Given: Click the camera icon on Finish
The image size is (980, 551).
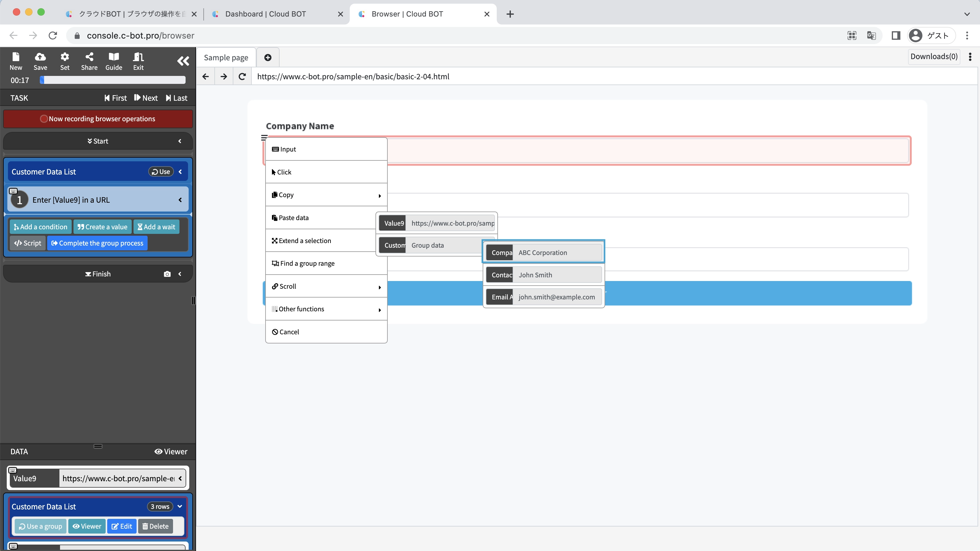Looking at the screenshot, I should 167,274.
